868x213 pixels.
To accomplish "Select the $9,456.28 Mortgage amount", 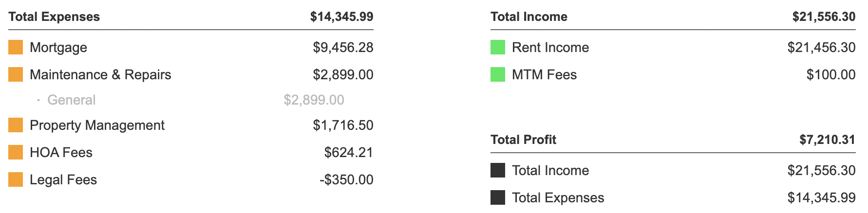I will coord(343,47).
